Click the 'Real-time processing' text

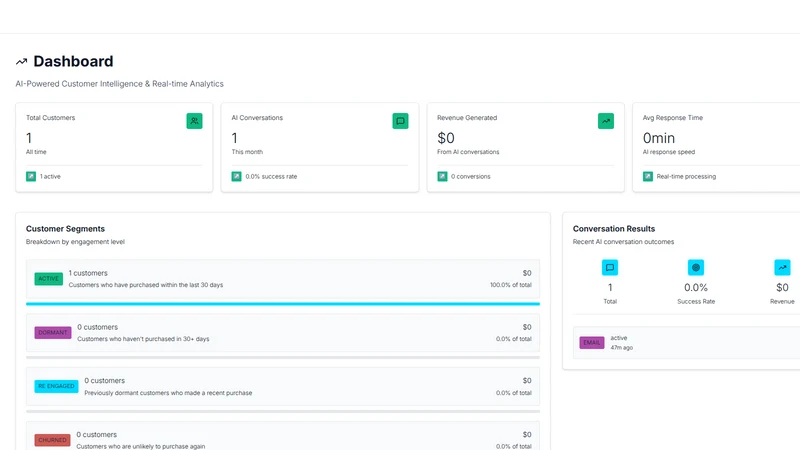(686, 177)
